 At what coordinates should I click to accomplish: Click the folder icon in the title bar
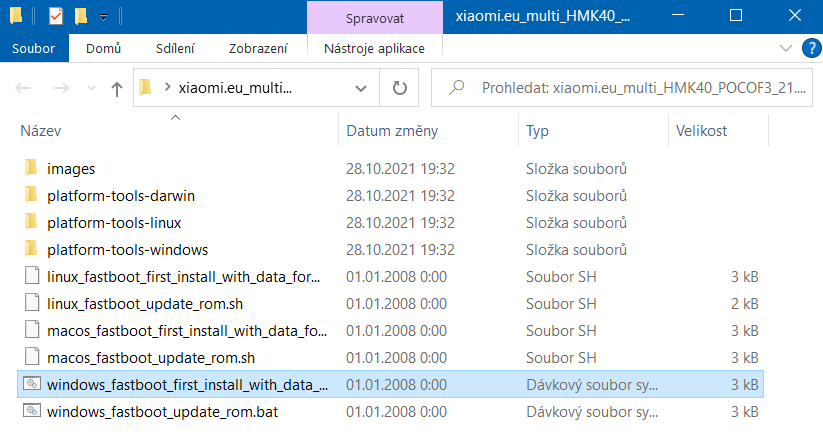tap(16, 16)
